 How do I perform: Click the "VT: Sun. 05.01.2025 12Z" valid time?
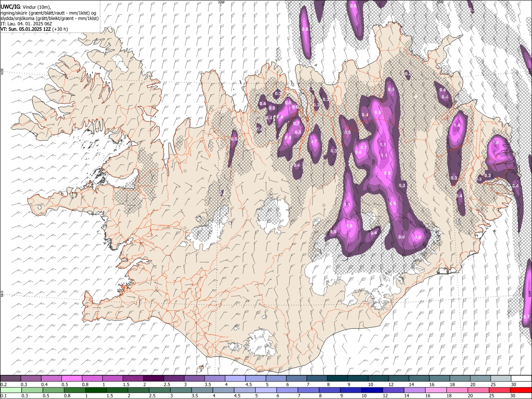click(26, 29)
